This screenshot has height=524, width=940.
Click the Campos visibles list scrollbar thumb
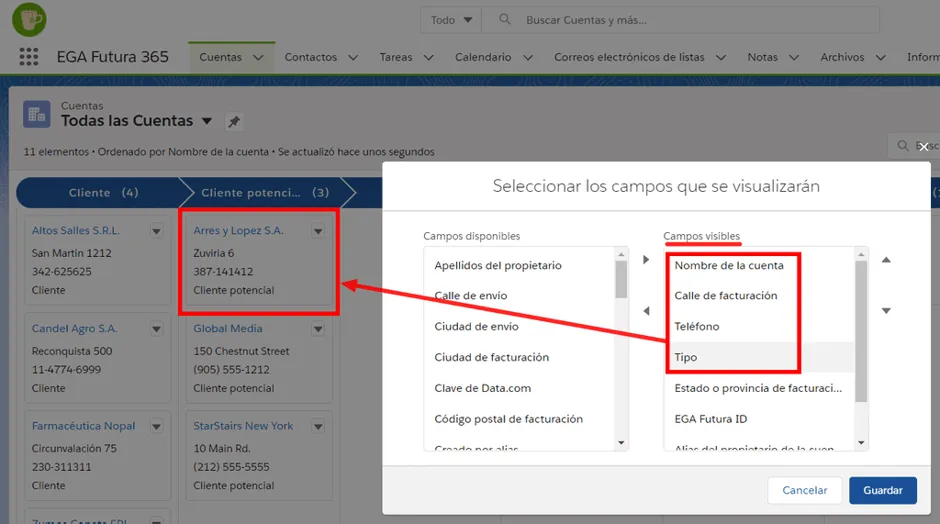tap(861, 331)
